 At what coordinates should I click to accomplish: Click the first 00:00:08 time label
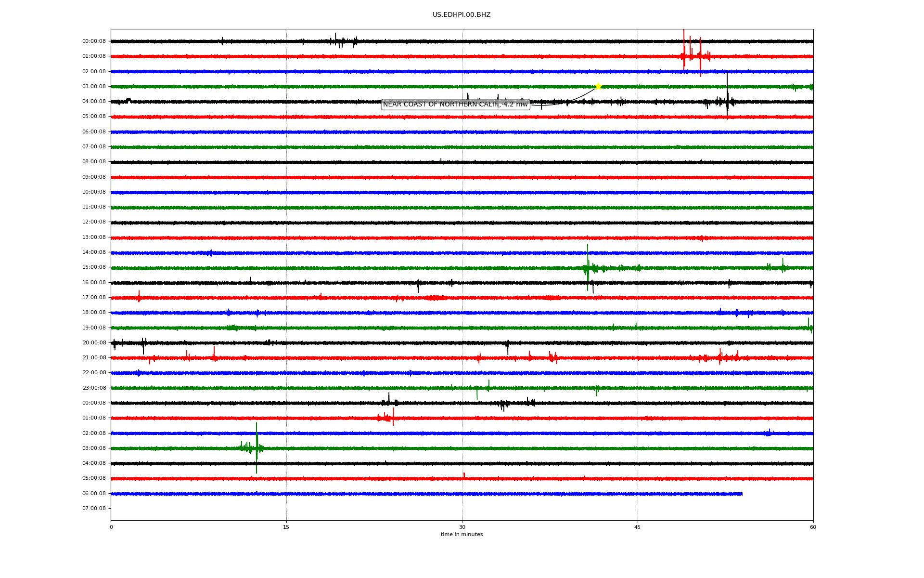[x=94, y=41]
